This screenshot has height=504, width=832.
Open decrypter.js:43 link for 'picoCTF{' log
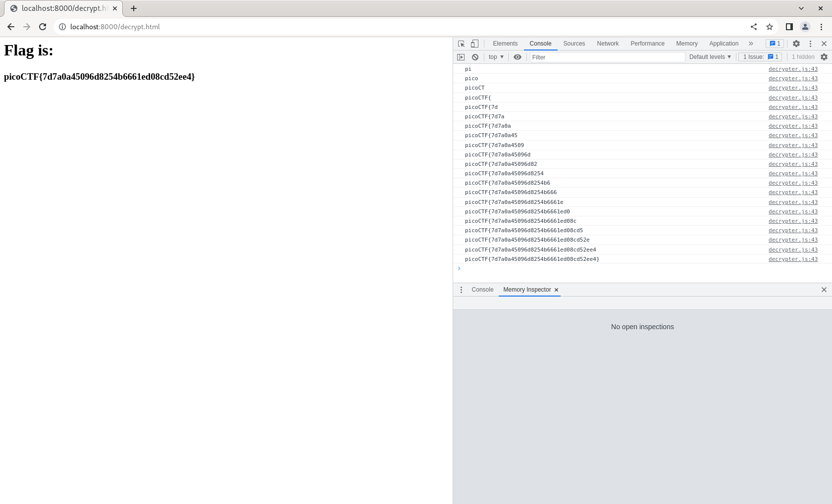[793, 98]
